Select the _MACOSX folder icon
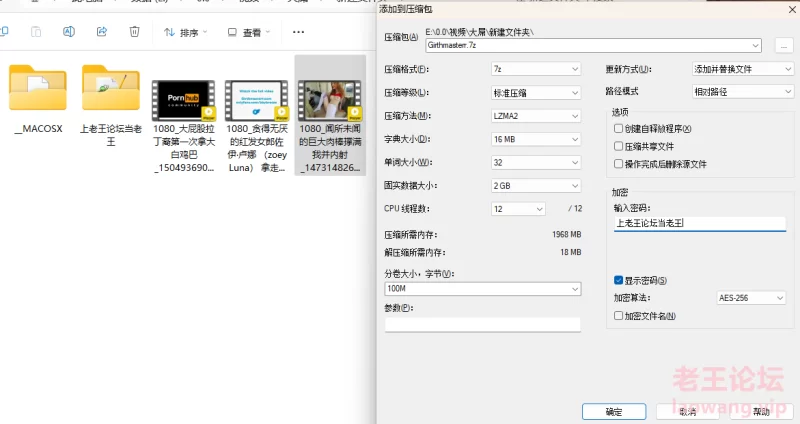The height and width of the screenshot is (424, 800). 38,87
